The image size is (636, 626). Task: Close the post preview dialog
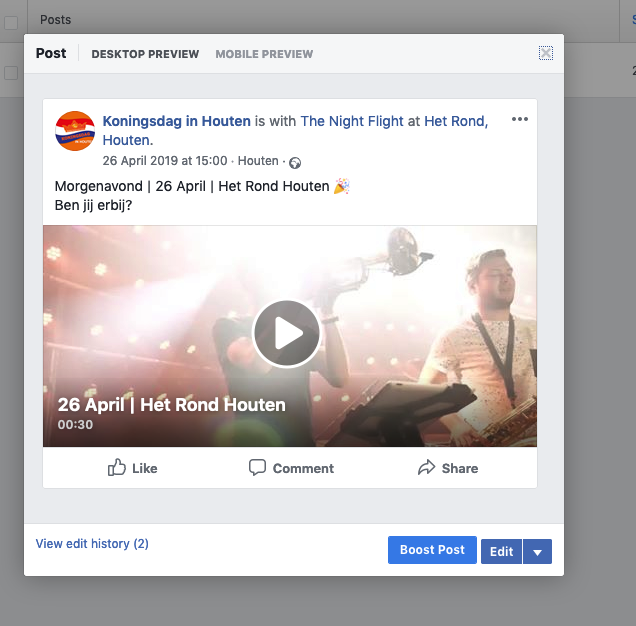pos(545,53)
